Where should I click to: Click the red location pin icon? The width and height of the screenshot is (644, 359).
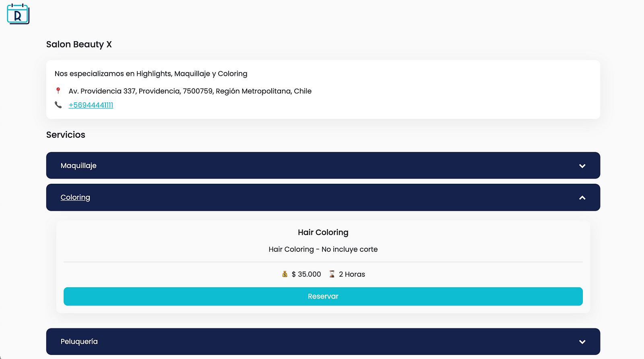(x=58, y=91)
